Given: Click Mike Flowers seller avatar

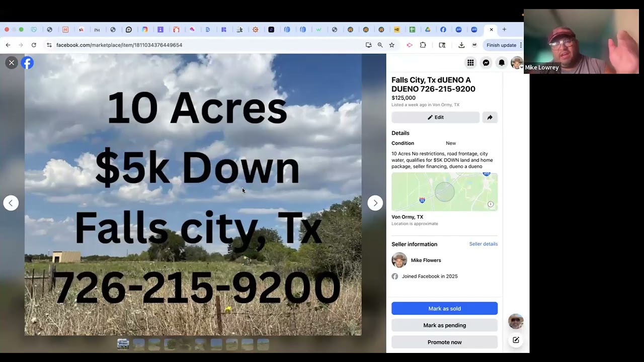Looking at the screenshot, I should coord(399,260).
